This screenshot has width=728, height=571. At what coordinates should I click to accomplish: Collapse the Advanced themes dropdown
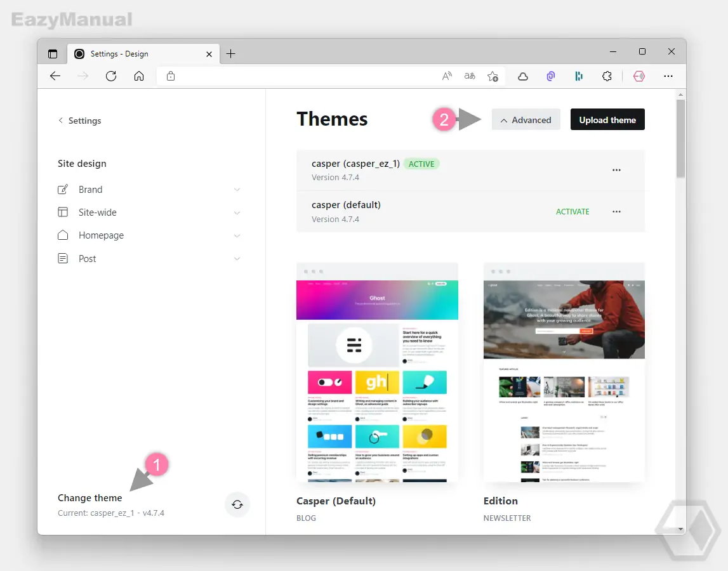click(x=526, y=120)
